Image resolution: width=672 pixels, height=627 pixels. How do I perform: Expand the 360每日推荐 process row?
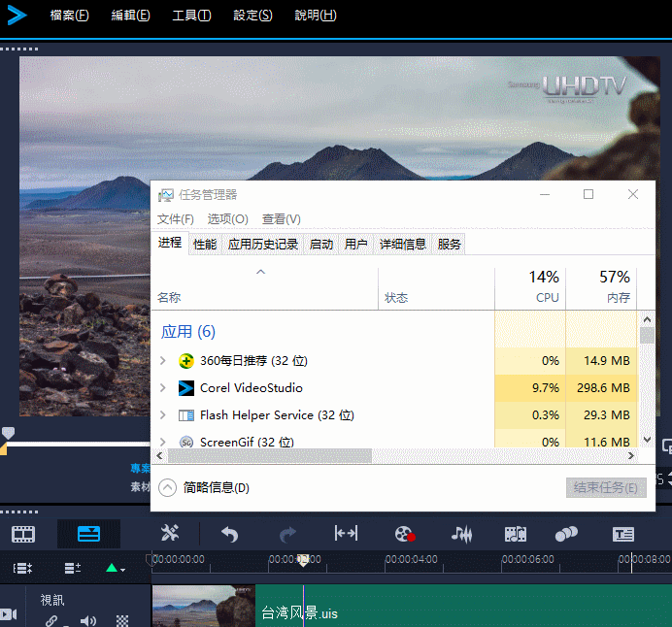click(163, 361)
